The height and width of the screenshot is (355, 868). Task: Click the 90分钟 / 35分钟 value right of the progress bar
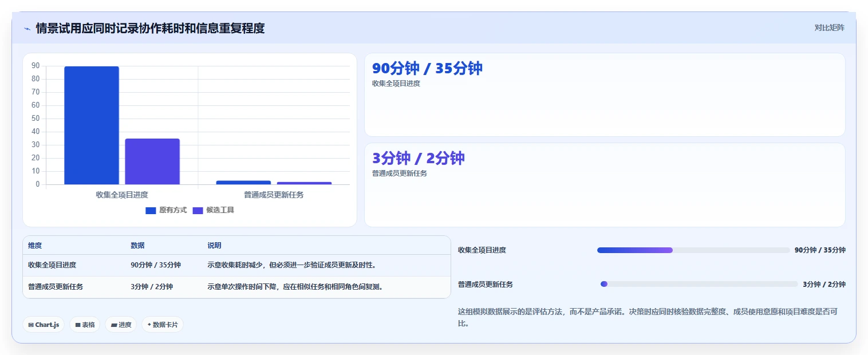[x=820, y=250]
